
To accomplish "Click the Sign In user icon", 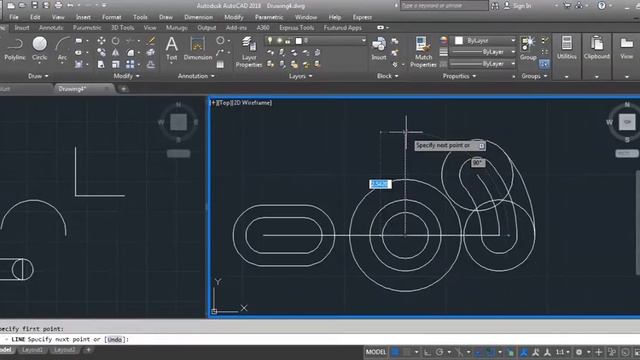I will tap(507, 5).
